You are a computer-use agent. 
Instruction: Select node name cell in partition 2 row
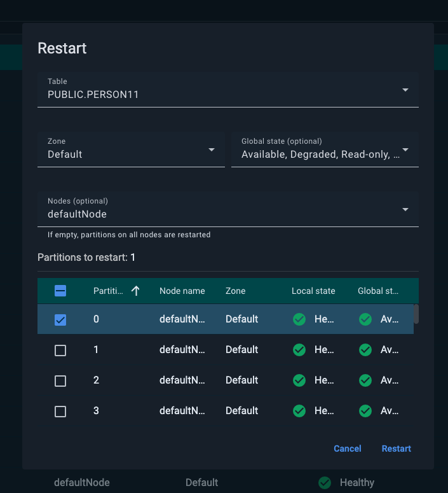click(182, 380)
